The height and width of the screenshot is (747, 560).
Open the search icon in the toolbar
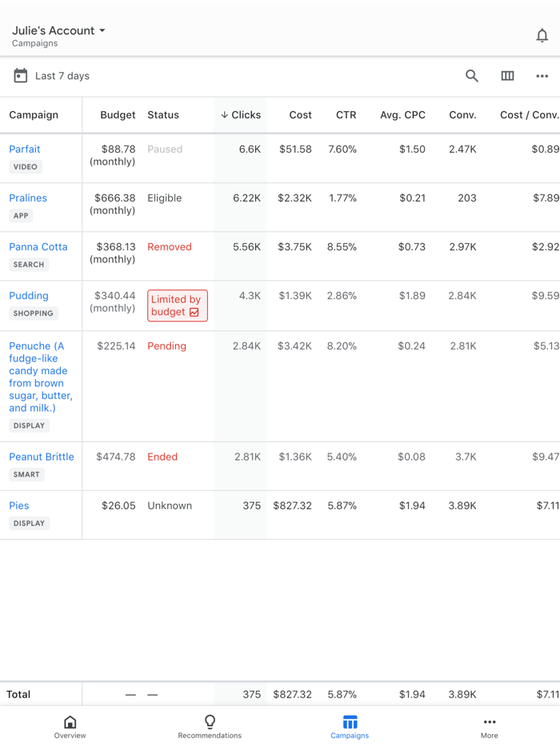click(471, 75)
